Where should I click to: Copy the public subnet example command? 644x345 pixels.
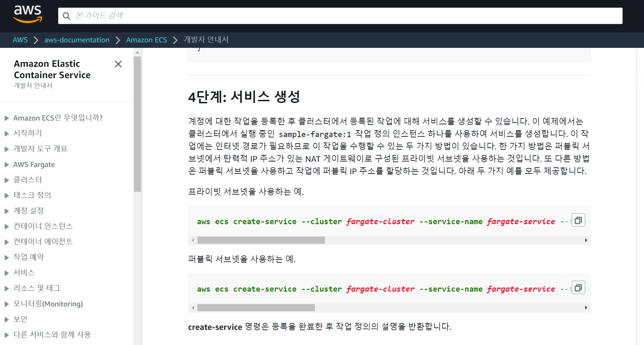(x=578, y=287)
